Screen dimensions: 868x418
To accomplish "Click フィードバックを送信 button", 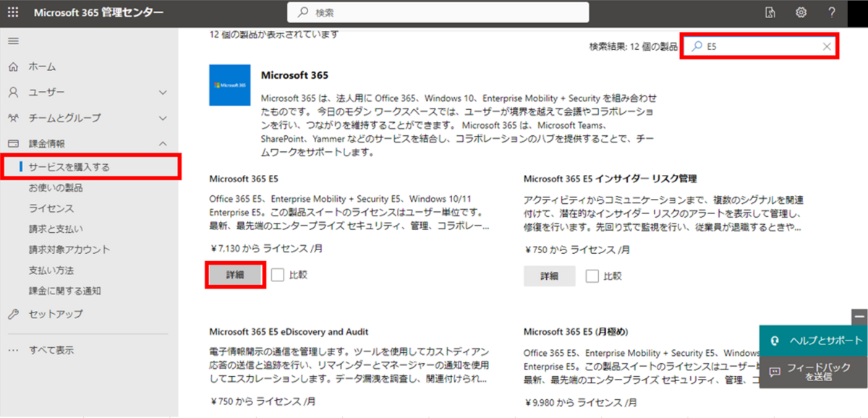I will click(814, 372).
